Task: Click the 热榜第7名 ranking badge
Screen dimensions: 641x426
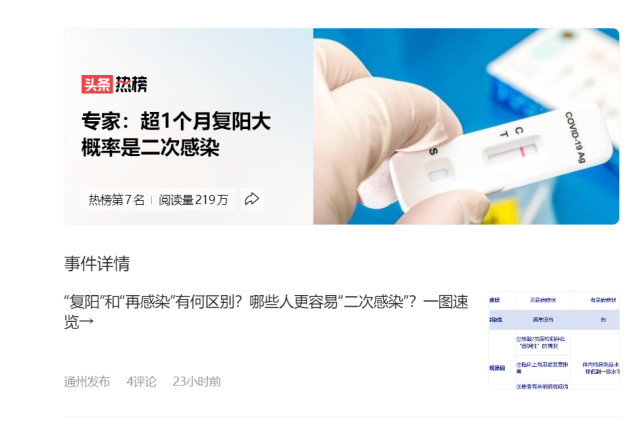Action: pos(117,200)
